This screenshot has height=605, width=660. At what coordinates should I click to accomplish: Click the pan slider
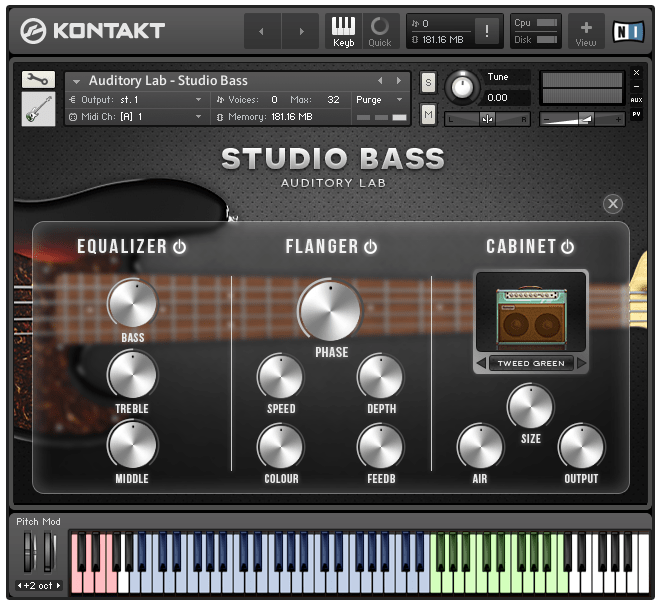[487, 120]
